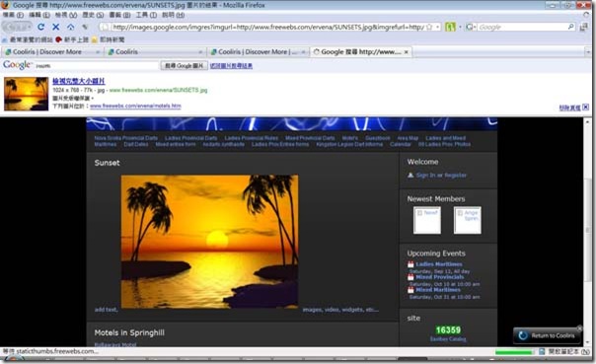The height and width of the screenshot is (364, 596).
Task: Click the Google engine icon in search box
Action: (470, 27)
